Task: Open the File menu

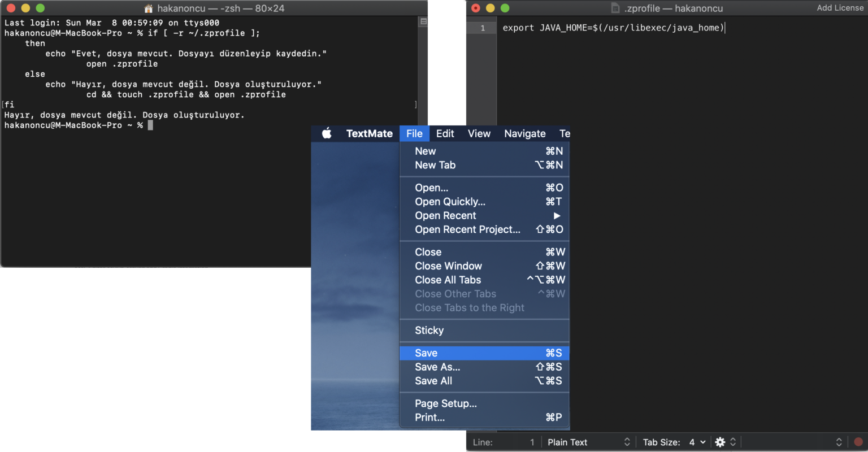Action: (x=414, y=133)
